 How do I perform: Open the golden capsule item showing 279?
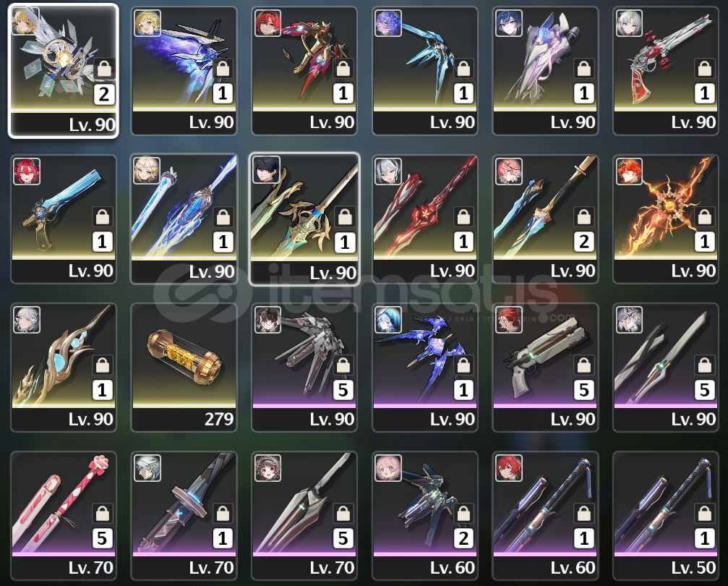click(x=184, y=368)
